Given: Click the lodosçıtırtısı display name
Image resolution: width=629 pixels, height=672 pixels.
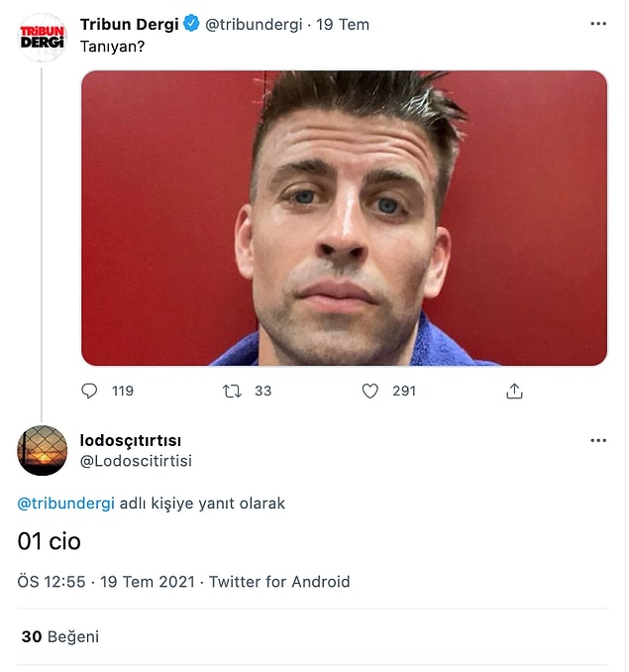Looking at the screenshot, I should click(131, 441).
